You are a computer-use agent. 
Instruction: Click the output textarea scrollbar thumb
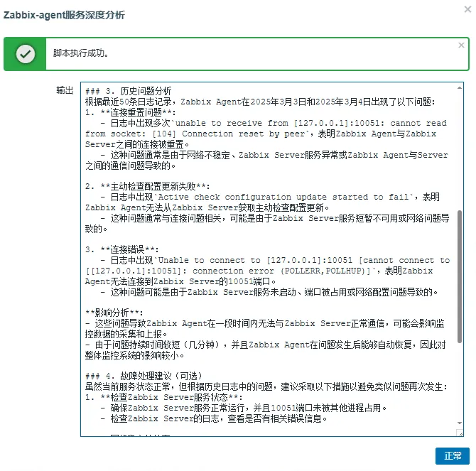[460, 276]
